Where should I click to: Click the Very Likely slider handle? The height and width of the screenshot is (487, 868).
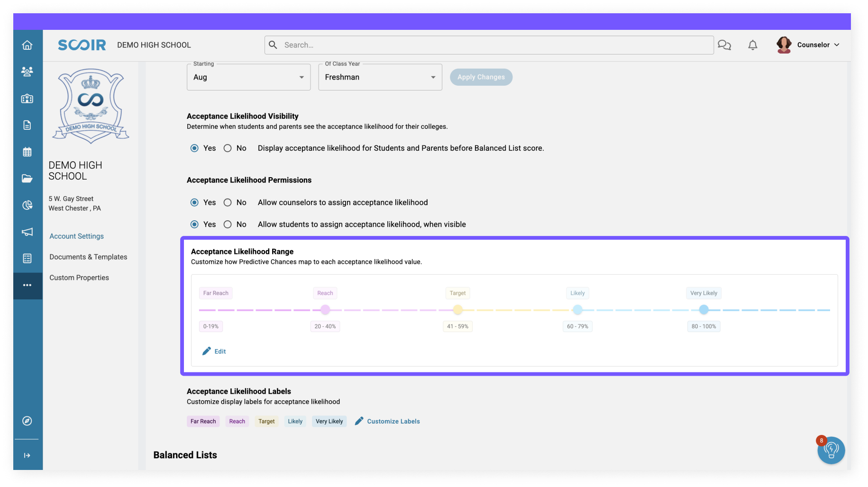(704, 310)
